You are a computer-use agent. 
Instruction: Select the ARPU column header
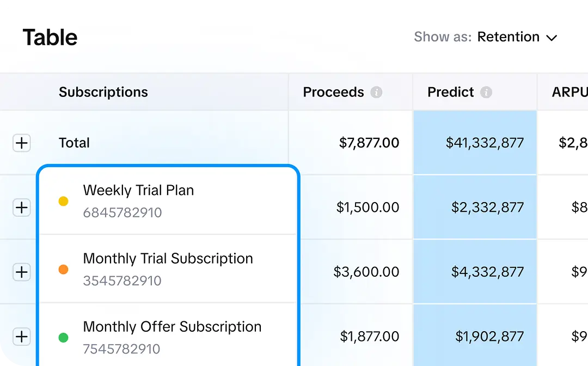(569, 92)
